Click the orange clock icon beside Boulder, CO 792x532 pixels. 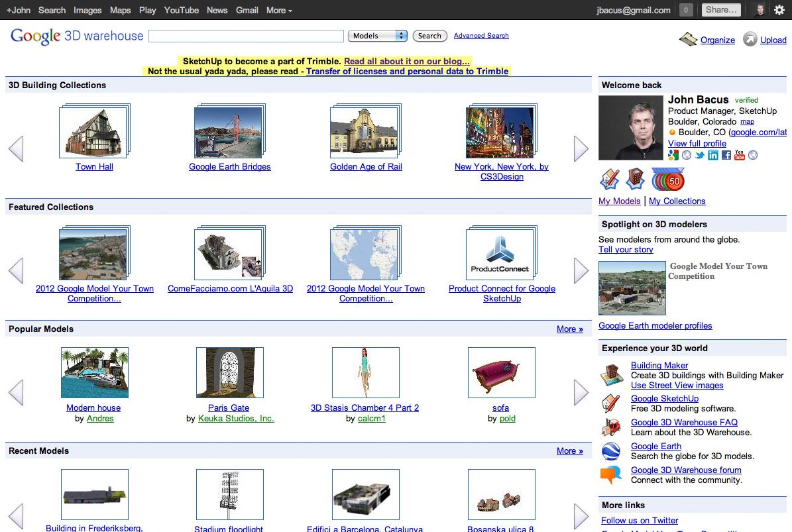672,133
